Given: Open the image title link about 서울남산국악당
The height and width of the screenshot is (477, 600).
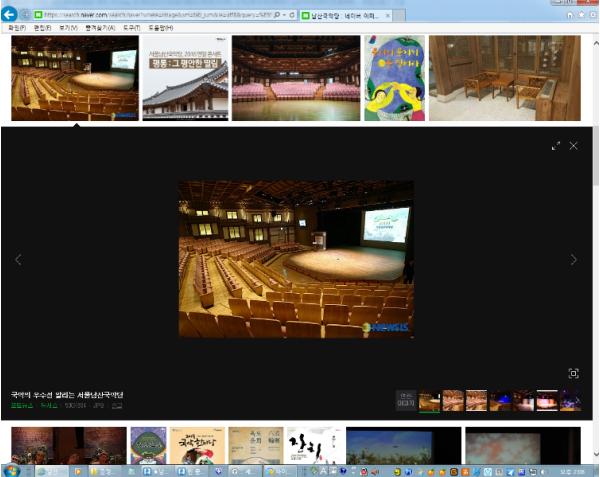Looking at the screenshot, I should tap(67, 395).
